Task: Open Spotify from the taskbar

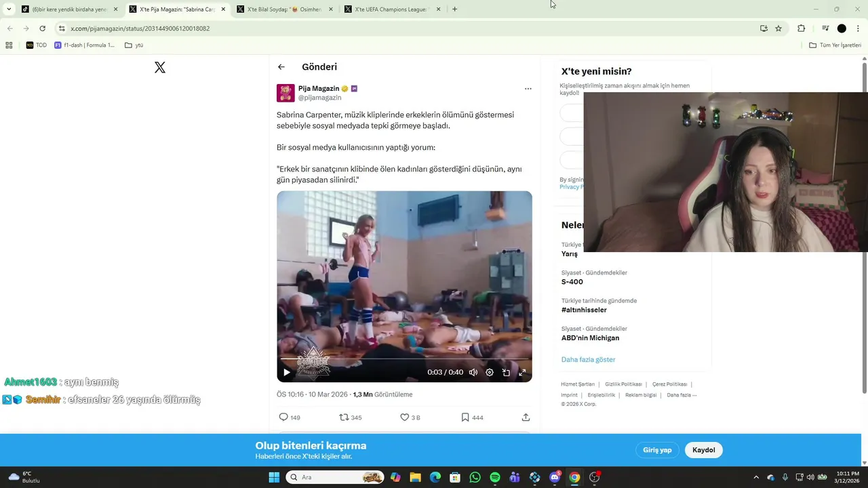Action: [x=495, y=477]
